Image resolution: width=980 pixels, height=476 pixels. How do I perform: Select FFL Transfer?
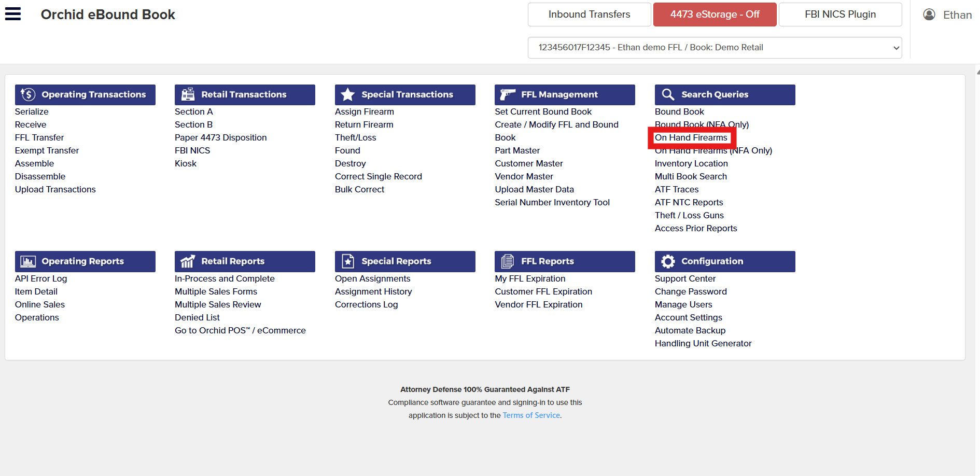[39, 137]
